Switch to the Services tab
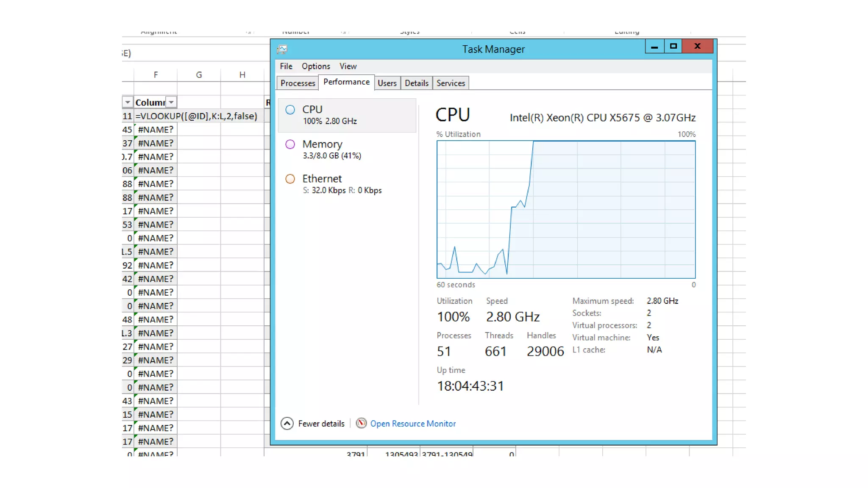 coord(451,83)
